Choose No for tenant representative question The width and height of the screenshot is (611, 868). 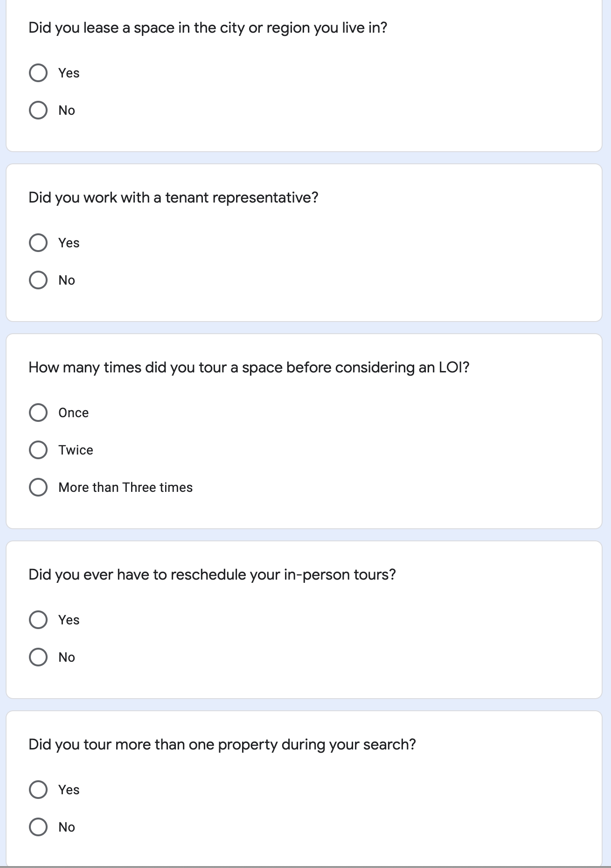coord(38,280)
